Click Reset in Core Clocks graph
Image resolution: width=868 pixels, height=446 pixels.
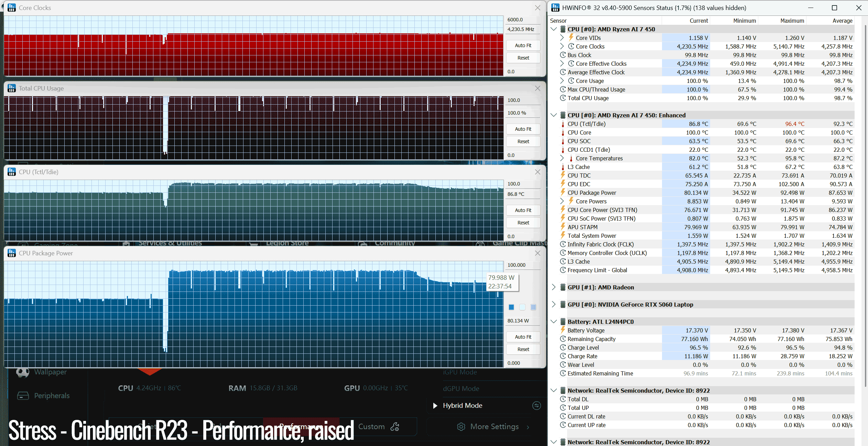(x=523, y=58)
